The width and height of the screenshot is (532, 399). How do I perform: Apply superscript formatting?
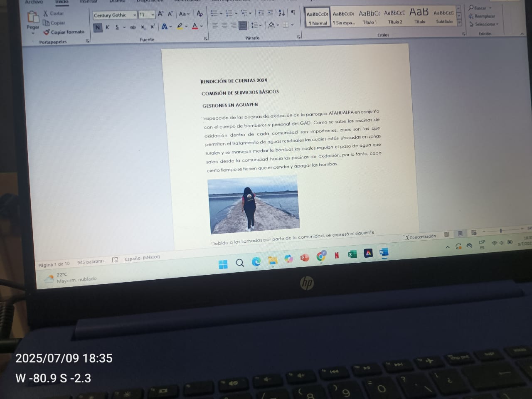[153, 27]
